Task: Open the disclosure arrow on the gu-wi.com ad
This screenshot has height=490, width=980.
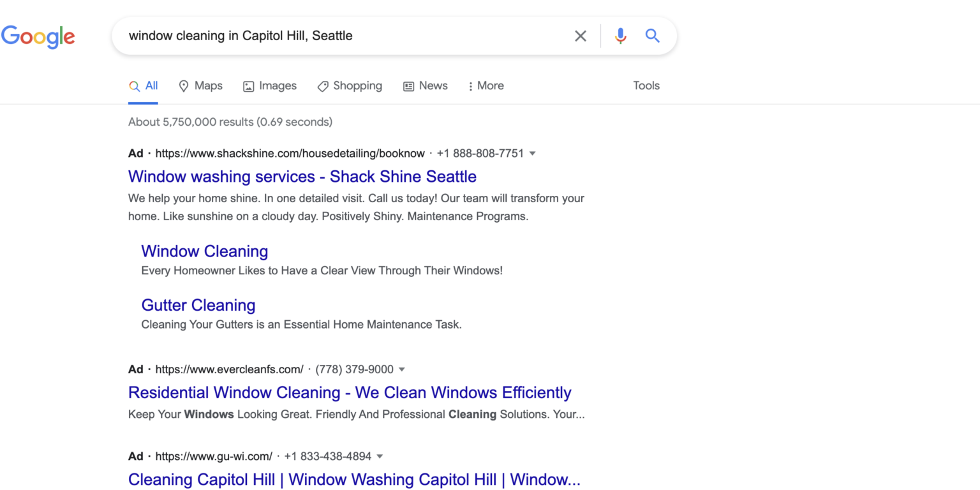Action: 380,456
